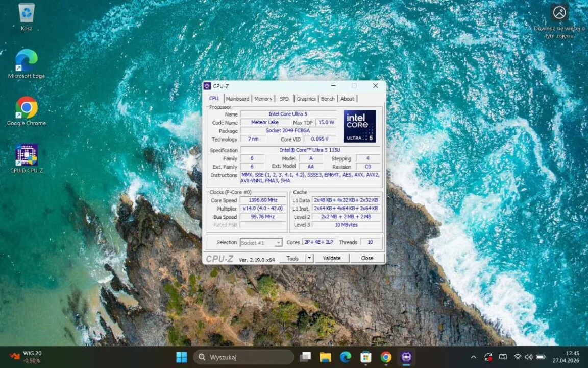
Task: Switch to the Memory tab
Action: tap(263, 99)
